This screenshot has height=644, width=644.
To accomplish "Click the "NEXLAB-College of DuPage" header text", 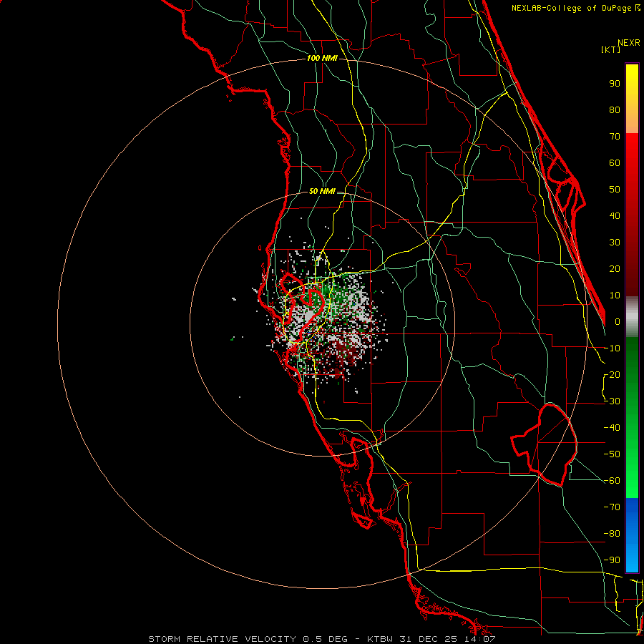I will pyautogui.click(x=571, y=8).
